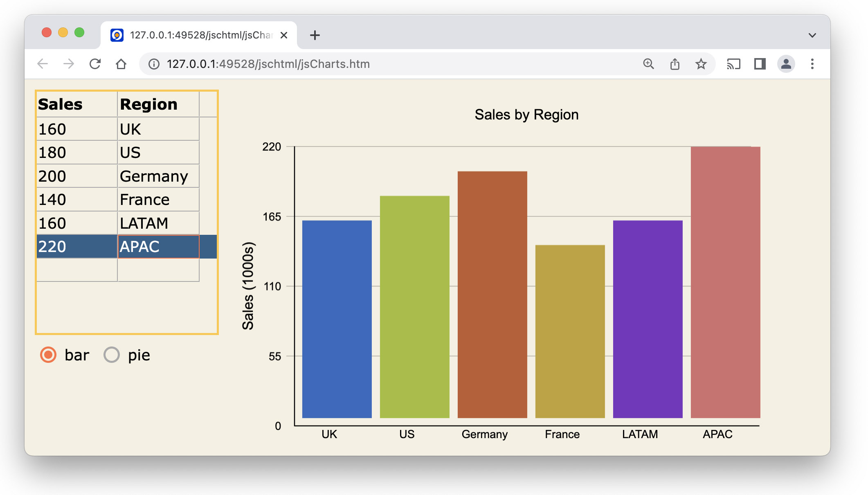Select the pie chart radio button
868x495 pixels.
111,355
